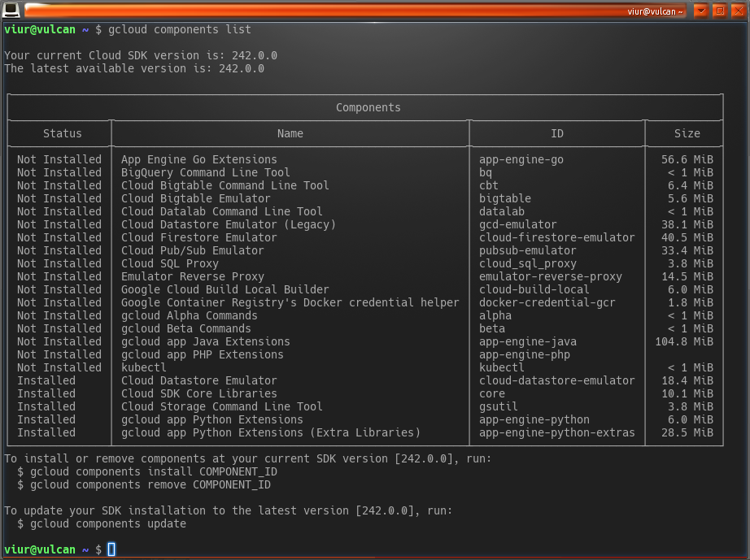Click the 'beta' component ID
Screen dimensions: 750x560
(x=492, y=328)
